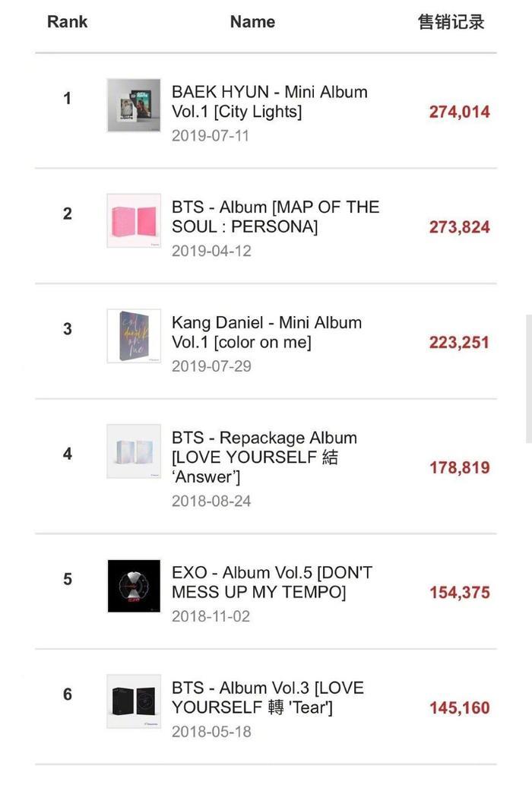Click the Rank column header
532x788 pixels.
pos(68,22)
